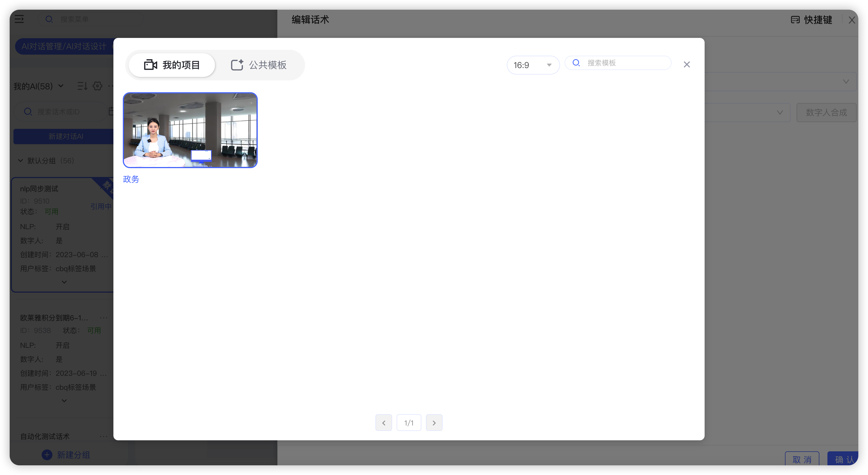Open the 16:9 aspect ratio dropdown

533,65
